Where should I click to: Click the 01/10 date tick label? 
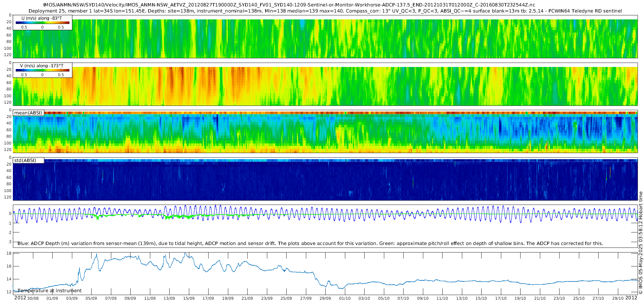[x=345, y=298]
